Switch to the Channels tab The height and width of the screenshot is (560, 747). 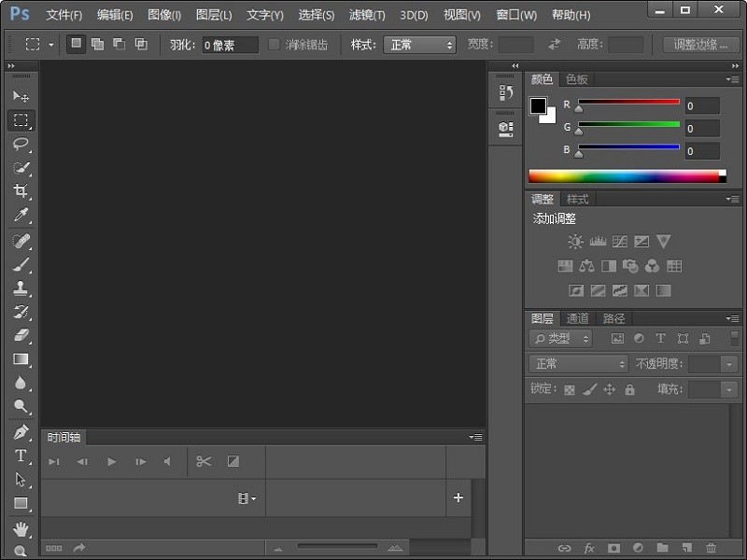(578, 317)
